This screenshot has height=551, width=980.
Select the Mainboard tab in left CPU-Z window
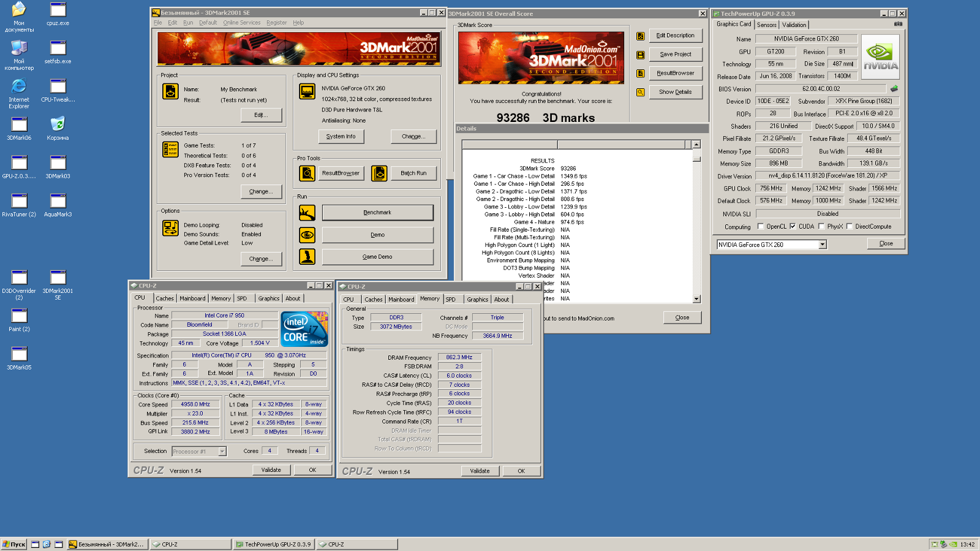tap(192, 298)
